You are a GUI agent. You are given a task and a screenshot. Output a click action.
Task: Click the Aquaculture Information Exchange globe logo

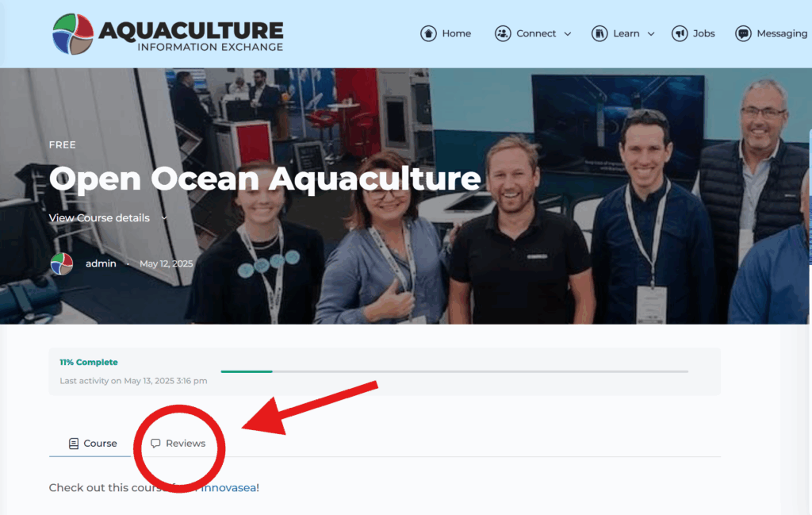click(x=73, y=33)
